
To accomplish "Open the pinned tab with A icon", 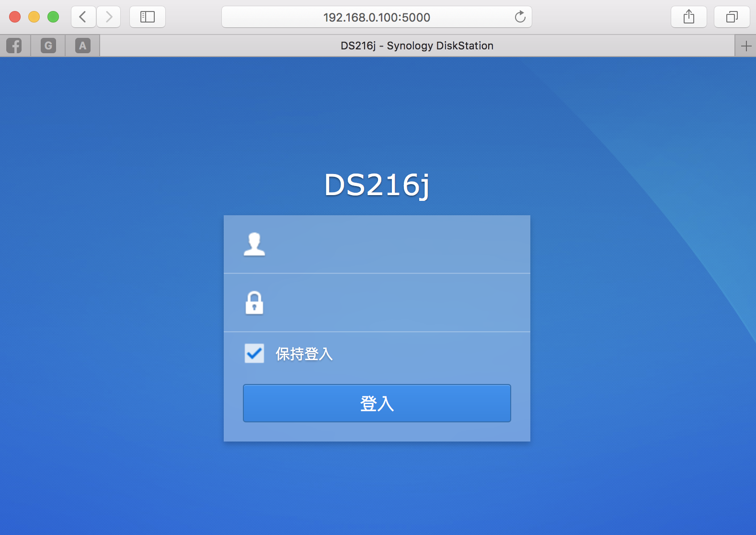I will (82, 46).
